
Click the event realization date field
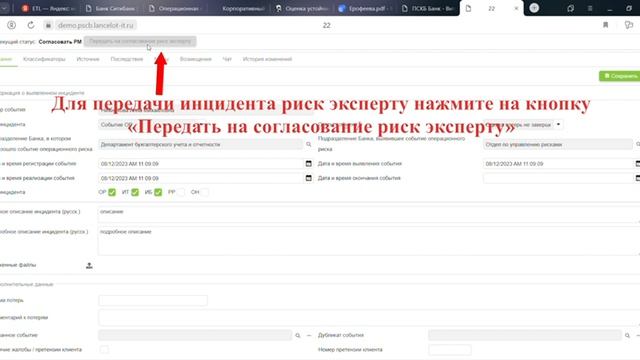click(201, 178)
